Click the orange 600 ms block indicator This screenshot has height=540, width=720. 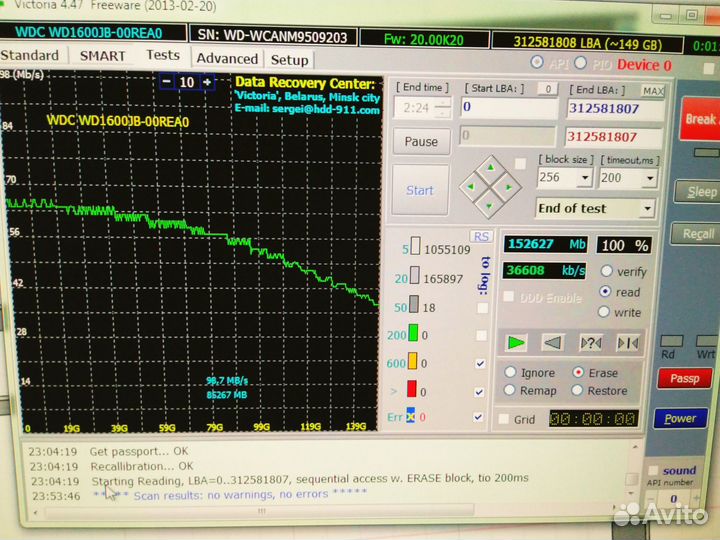pos(412,361)
